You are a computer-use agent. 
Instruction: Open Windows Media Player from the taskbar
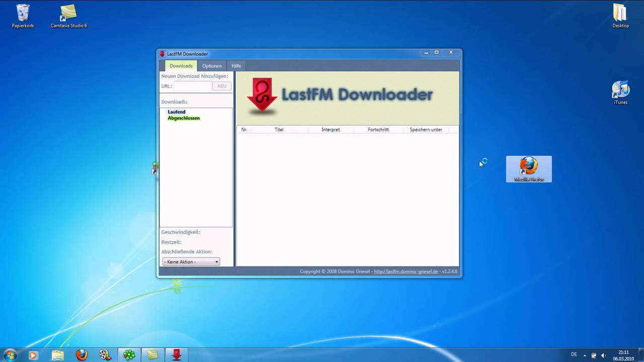(33, 355)
